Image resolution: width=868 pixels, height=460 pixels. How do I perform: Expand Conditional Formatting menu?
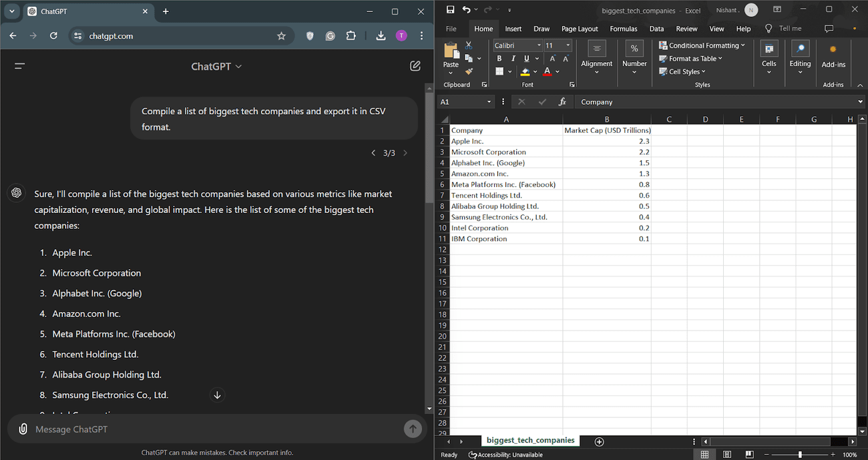pyautogui.click(x=702, y=45)
